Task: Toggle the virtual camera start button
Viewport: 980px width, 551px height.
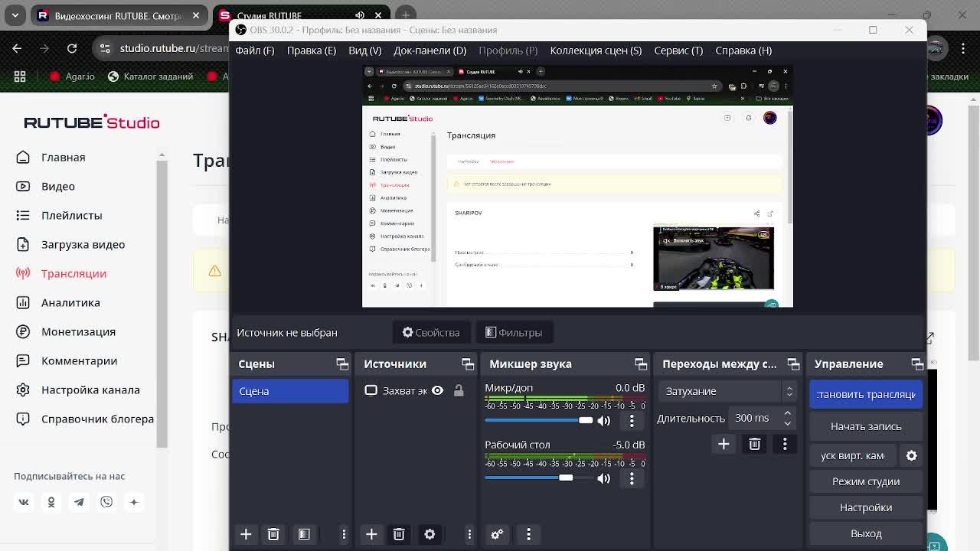Action: [852, 455]
